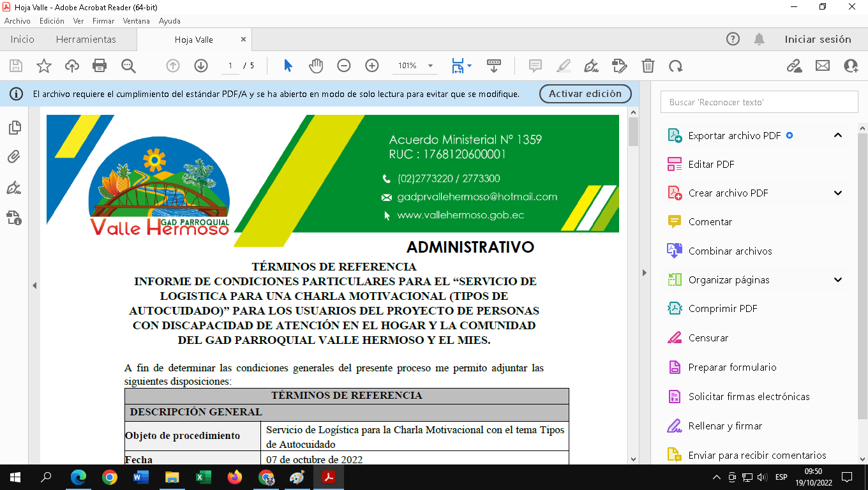Click the zoom in plus icon
Screen dimensions: 868x490
[x=372, y=66]
